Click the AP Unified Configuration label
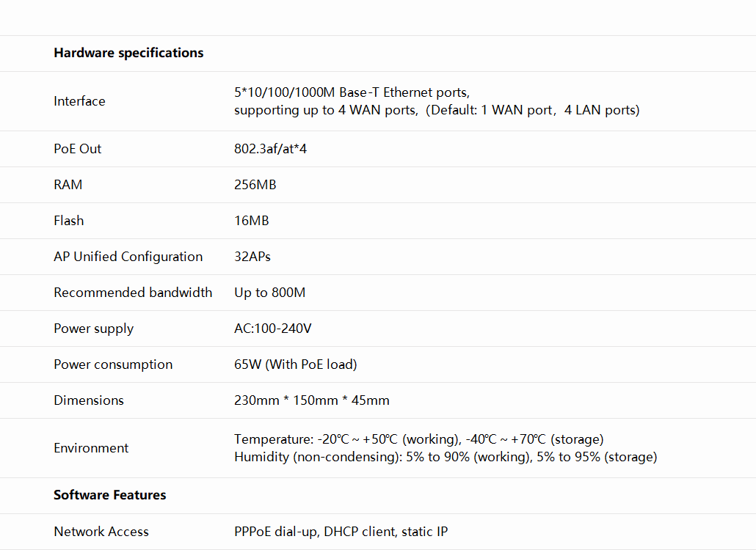The image size is (756, 550). [x=128, y=257]
